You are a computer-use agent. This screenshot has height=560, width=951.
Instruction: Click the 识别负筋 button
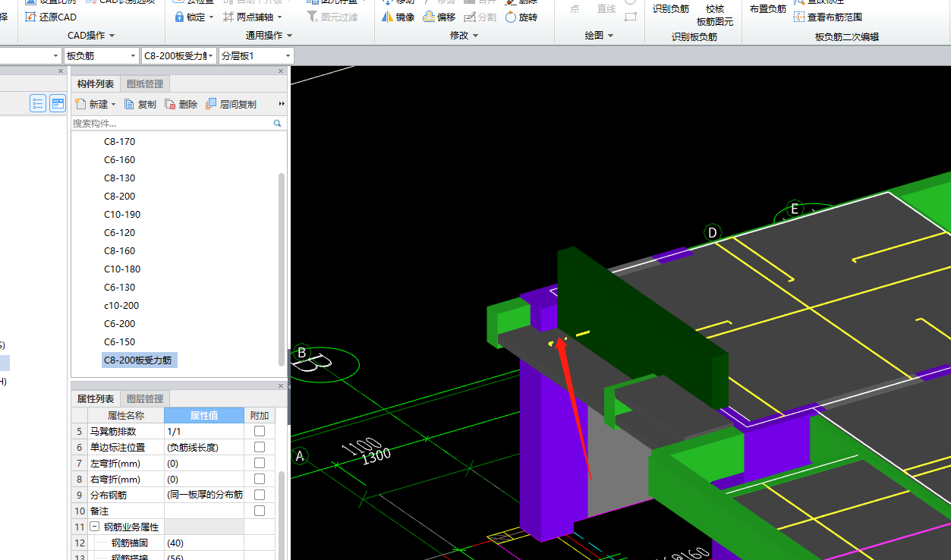pos(671,9)
